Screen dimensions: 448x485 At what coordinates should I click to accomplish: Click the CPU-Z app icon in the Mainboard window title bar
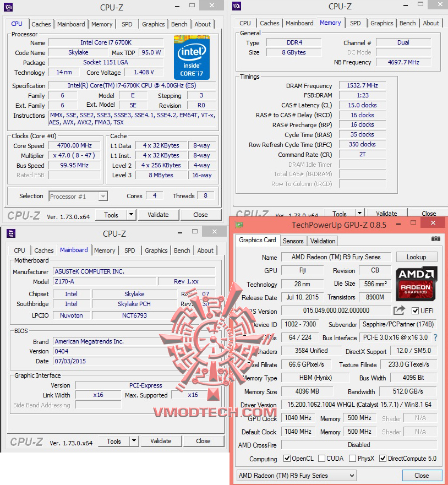coord(11,233)
